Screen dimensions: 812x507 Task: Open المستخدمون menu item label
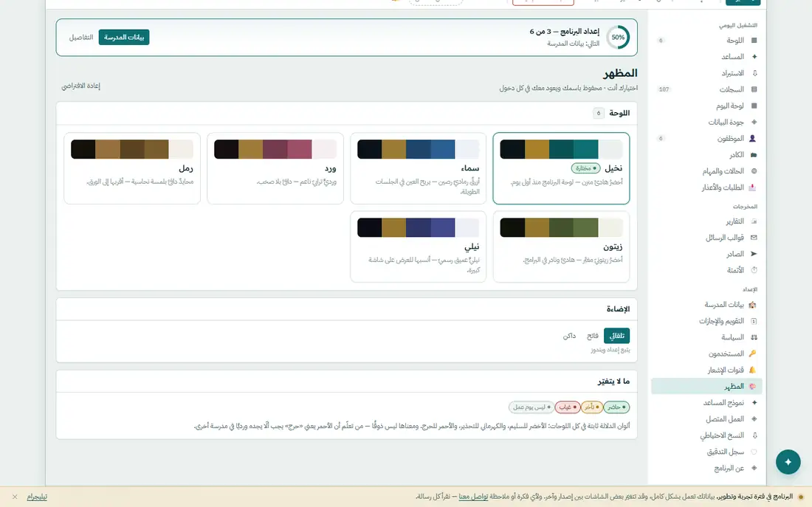coord(726,353)
